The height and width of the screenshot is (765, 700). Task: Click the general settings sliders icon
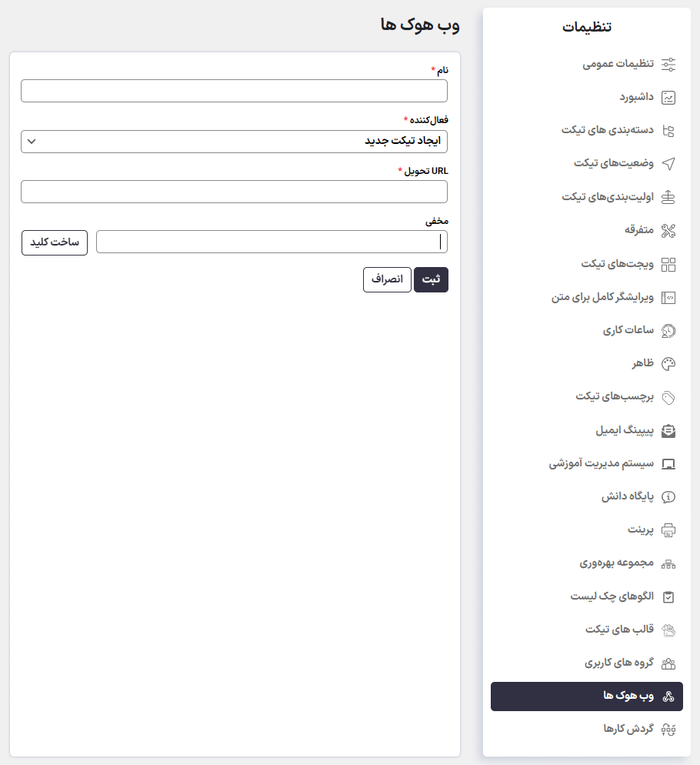[x=669, y=64]
